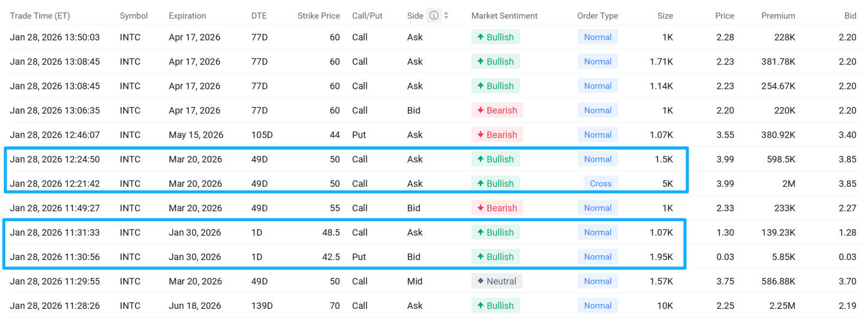Click the info icon next to Side

click(433, 15)
